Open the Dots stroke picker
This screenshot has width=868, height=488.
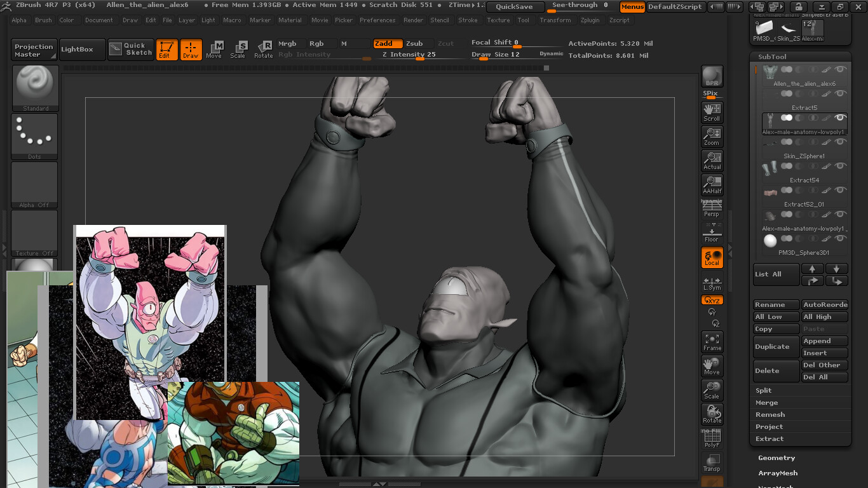(x=35, y=137)
